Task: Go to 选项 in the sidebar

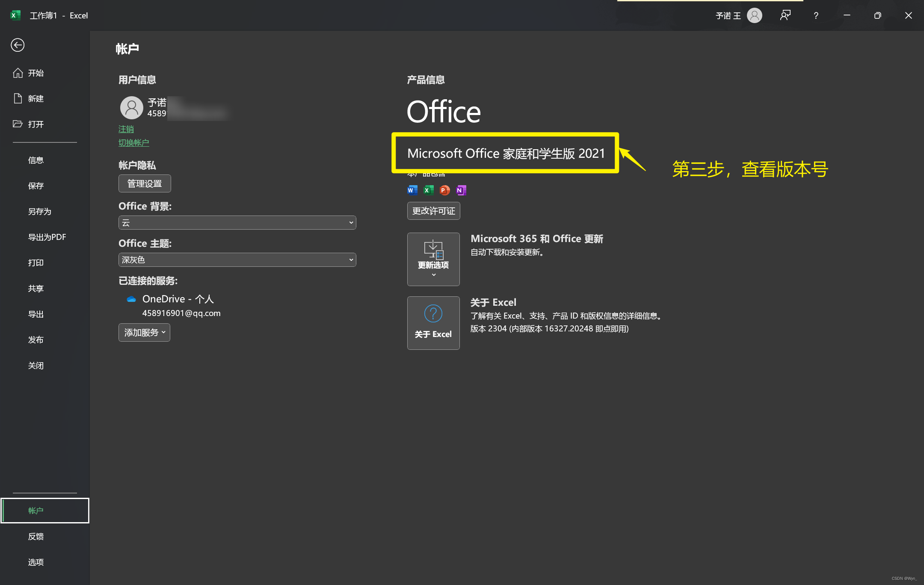Action: tap(36, 562)
